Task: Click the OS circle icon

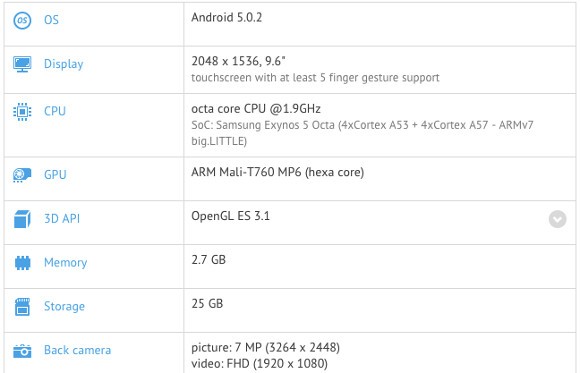Action: click(22, 20)
